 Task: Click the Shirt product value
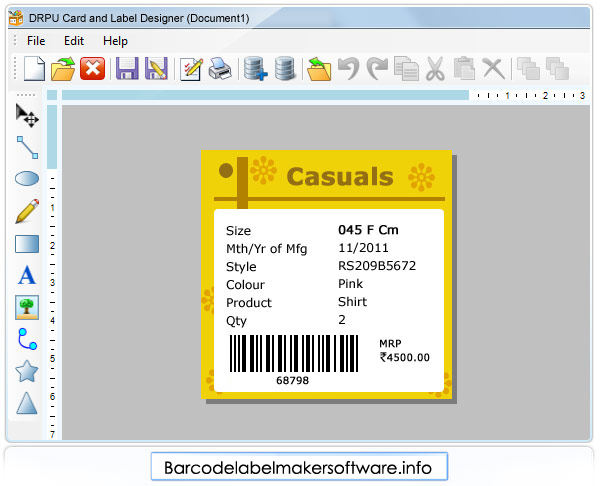352,302
